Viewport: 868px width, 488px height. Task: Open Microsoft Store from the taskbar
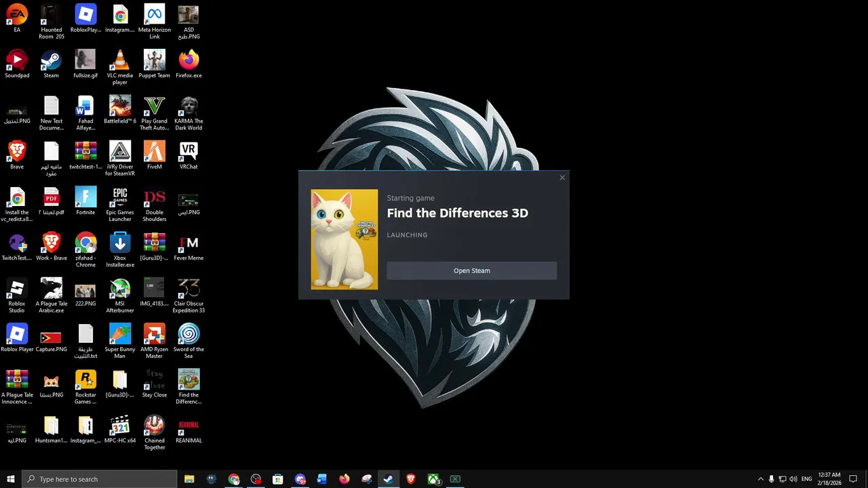click(278, 479)
